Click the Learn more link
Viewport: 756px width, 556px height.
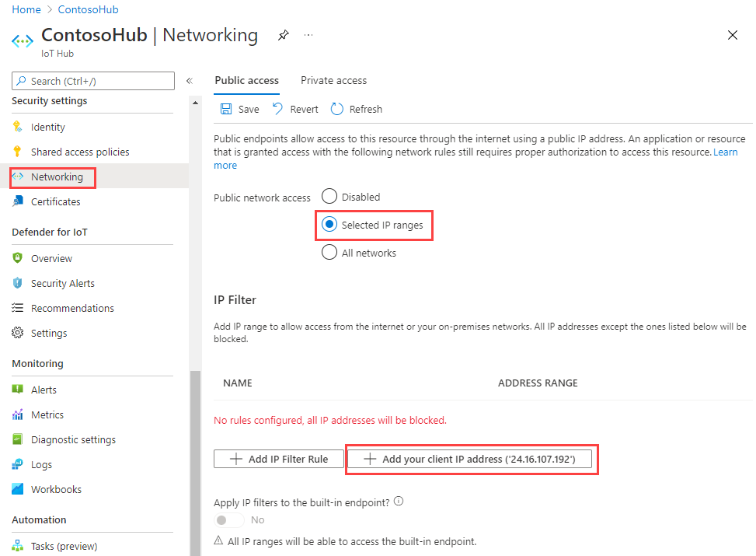[726, 152]
